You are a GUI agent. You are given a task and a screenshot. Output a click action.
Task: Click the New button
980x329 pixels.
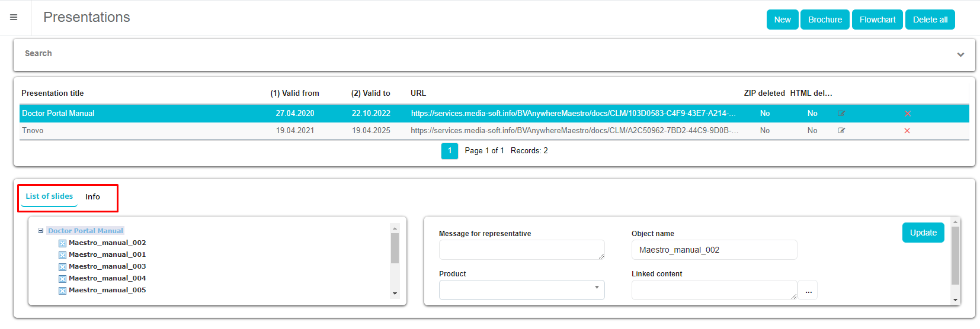coord(782,20)
